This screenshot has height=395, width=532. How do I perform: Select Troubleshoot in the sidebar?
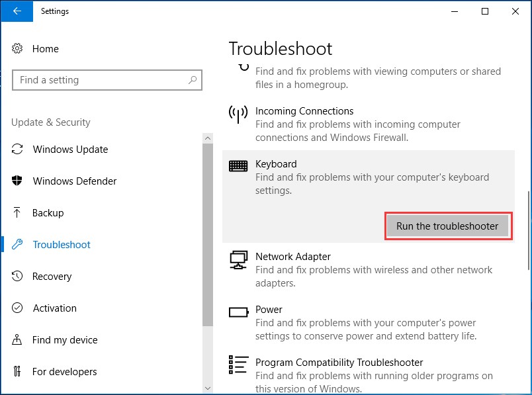pyautogui.click(x=62, y=244)
